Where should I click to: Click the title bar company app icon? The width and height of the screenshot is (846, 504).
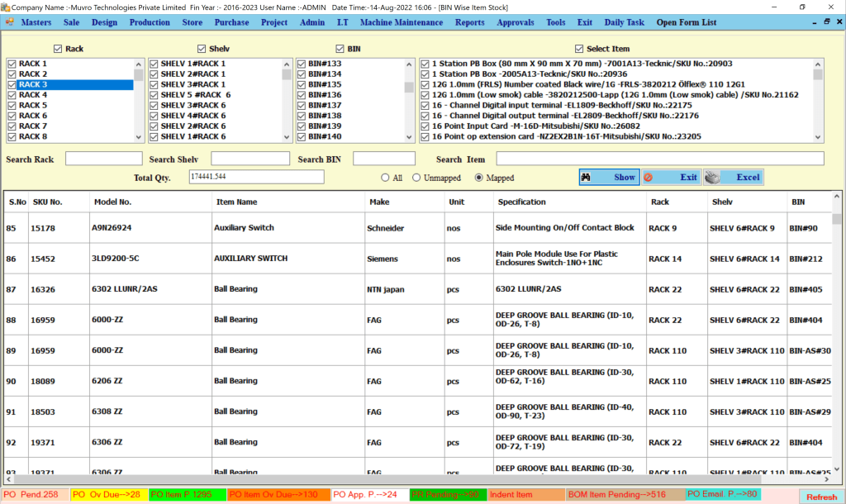pyautogui.click(x=6, y=7)
